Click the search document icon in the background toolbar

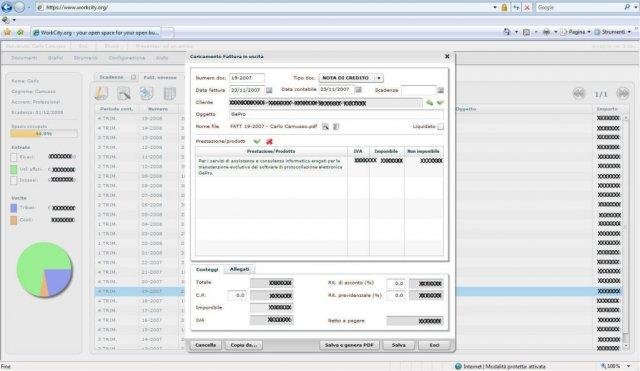coord(124,93)
